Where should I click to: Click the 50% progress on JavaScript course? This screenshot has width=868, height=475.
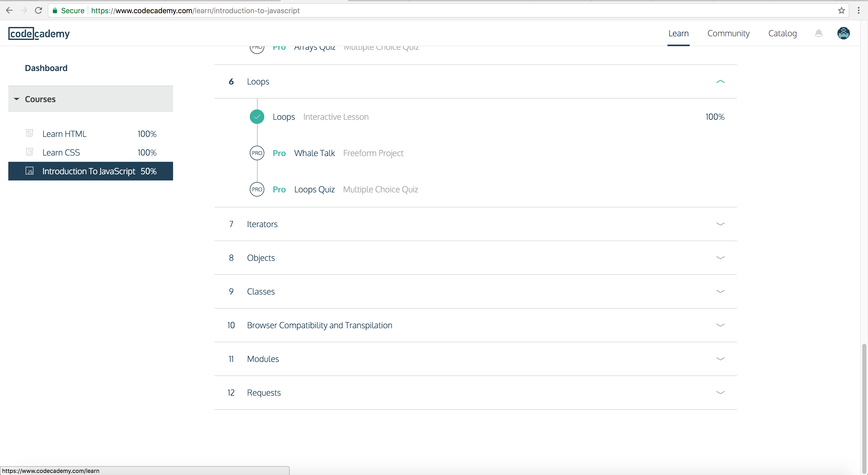point(148,171)
